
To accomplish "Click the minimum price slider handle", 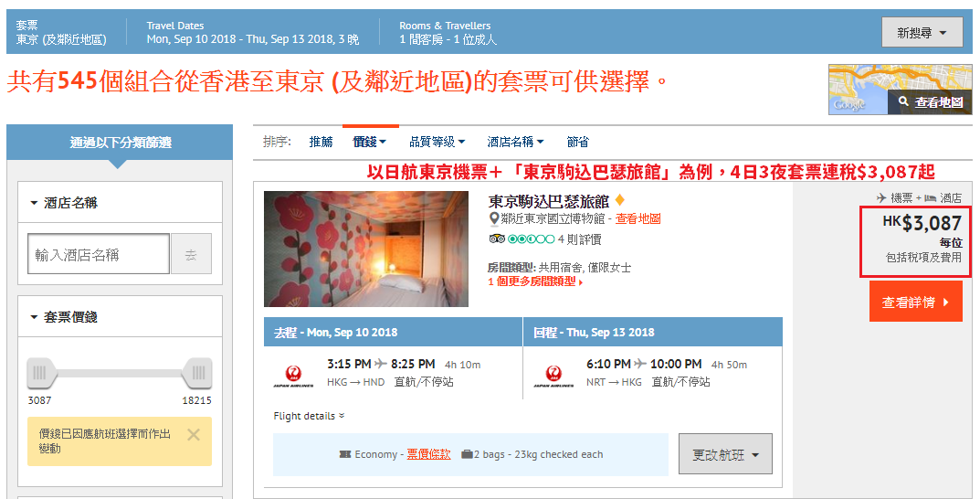I will pos(42,373).
